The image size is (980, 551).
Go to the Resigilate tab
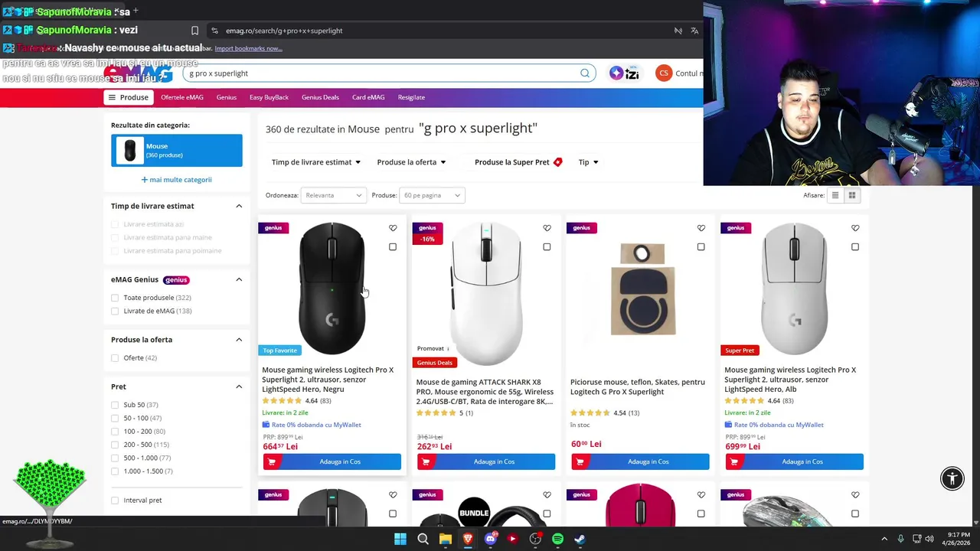[x=411, y=97]
